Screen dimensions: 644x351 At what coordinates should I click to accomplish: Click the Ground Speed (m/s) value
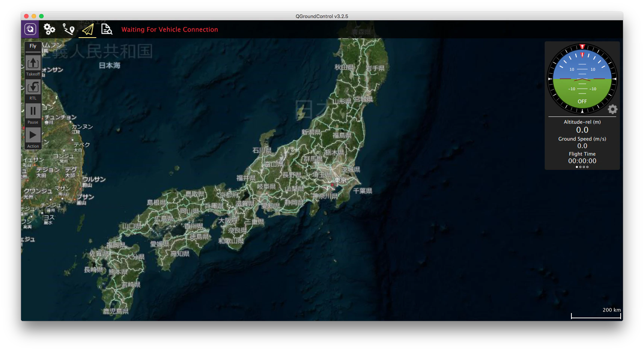point(582,146)
